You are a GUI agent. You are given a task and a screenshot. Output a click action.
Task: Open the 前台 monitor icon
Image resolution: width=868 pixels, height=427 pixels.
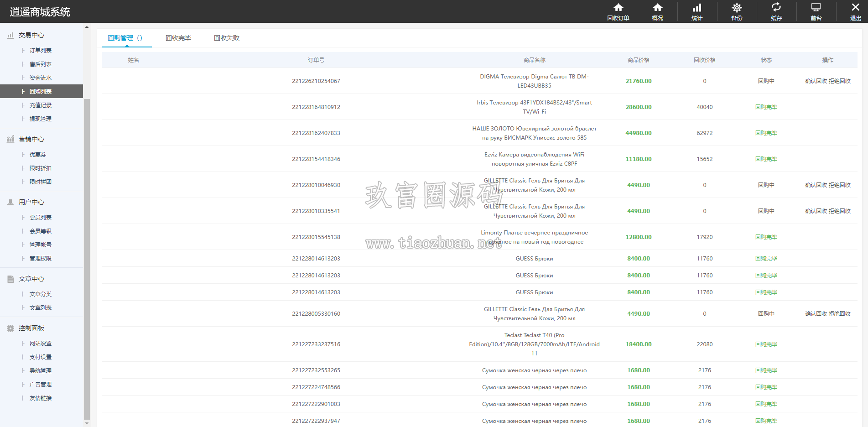click(x=816, y=8)
